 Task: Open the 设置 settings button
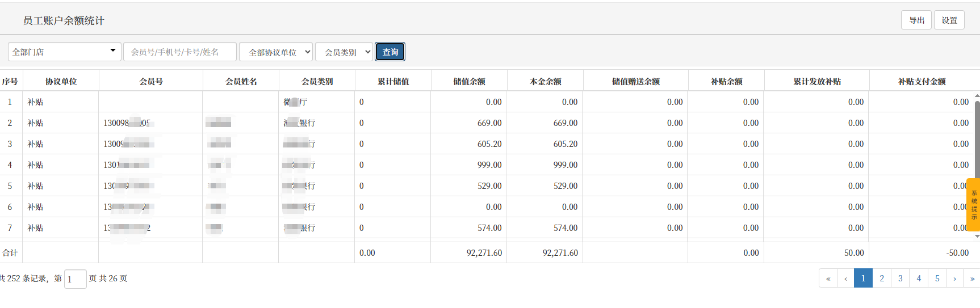[949, 20]
